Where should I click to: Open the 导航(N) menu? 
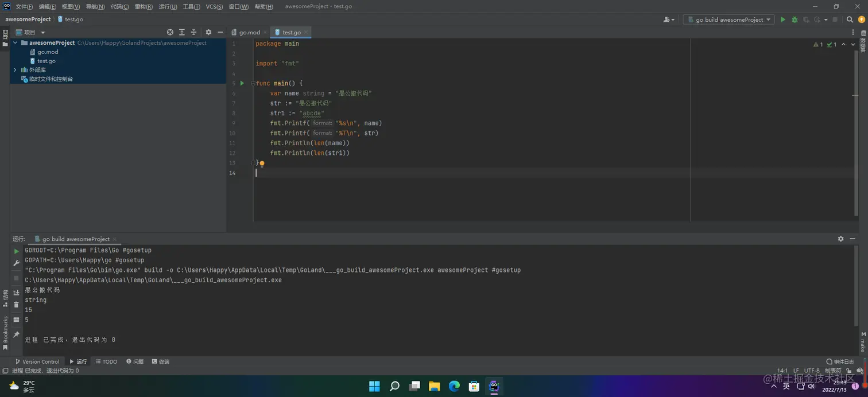pyautogui.click(x=95, y=6)
